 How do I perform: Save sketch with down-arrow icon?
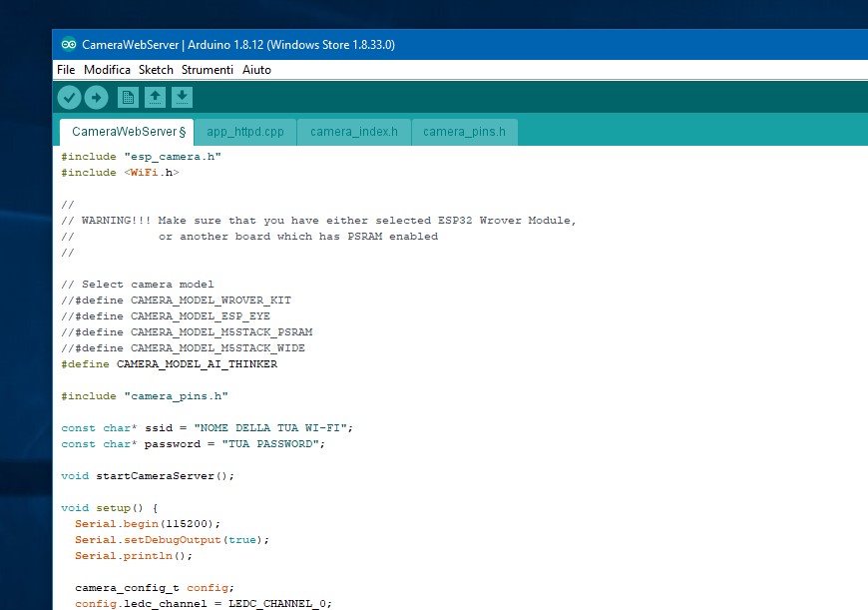[x=182, y=98]
